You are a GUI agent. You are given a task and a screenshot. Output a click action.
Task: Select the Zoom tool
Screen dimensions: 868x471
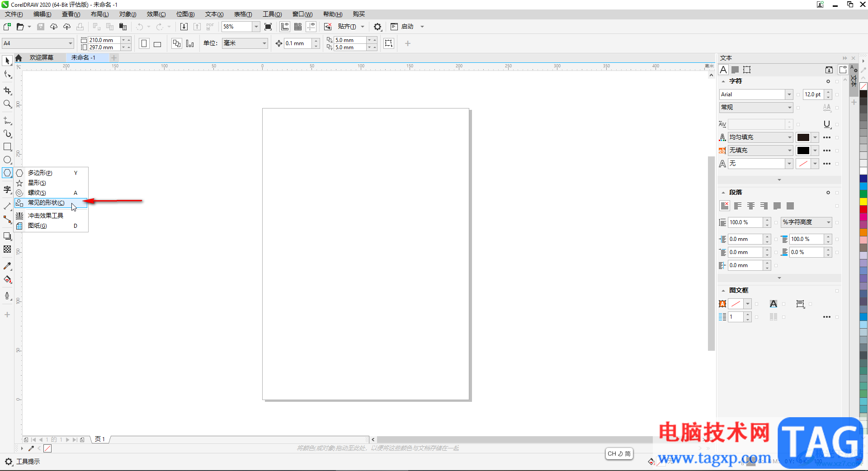click(7, 104)
